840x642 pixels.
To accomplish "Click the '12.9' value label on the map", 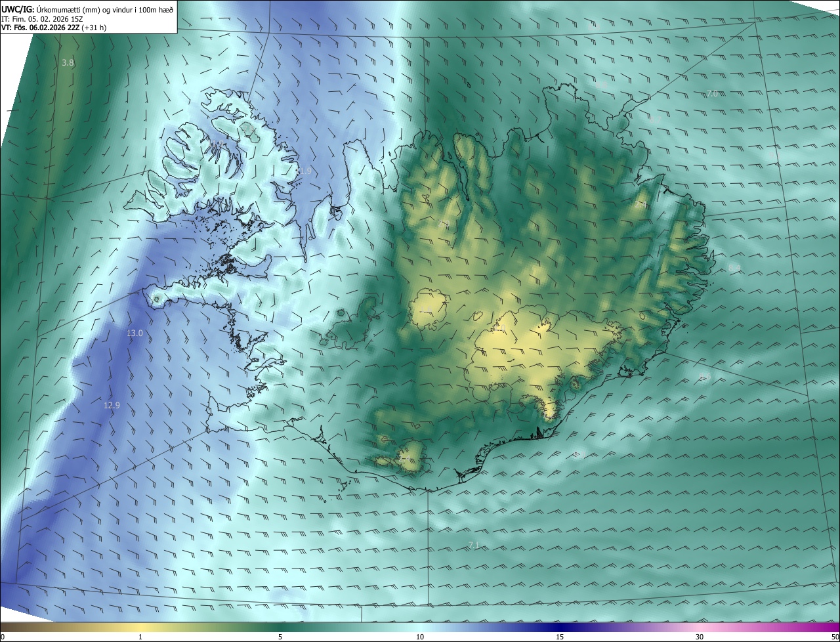I will [112, 406].
